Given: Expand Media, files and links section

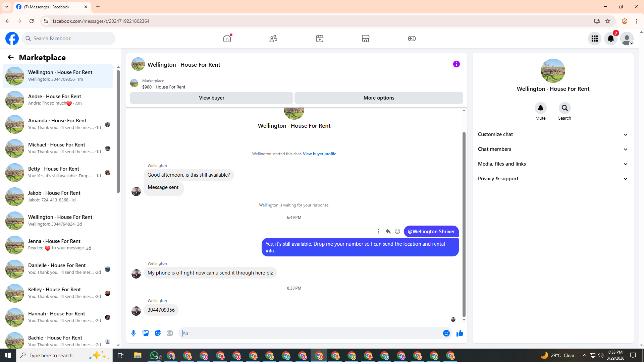Looking at the screenshot, I should 553,164.
